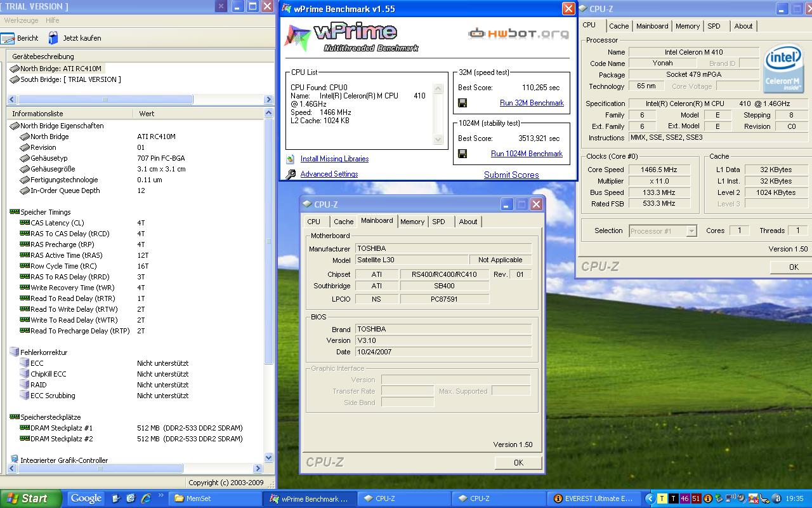Click the Bericht report icon in EVEREST toolbar

point(7,38)
